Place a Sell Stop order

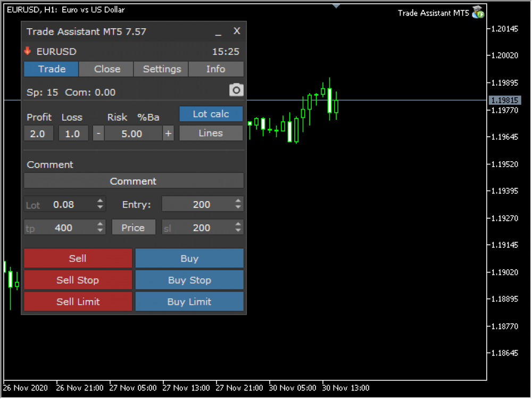tap(78, 280)
